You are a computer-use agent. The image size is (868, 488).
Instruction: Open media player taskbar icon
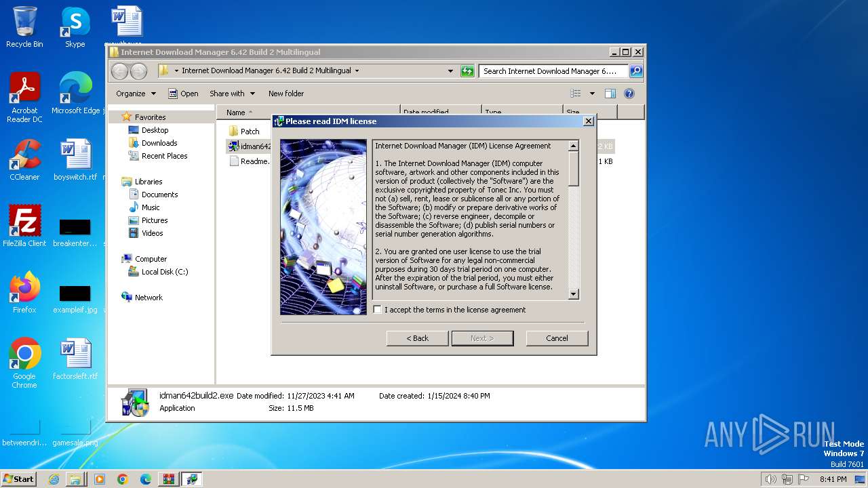100,479
